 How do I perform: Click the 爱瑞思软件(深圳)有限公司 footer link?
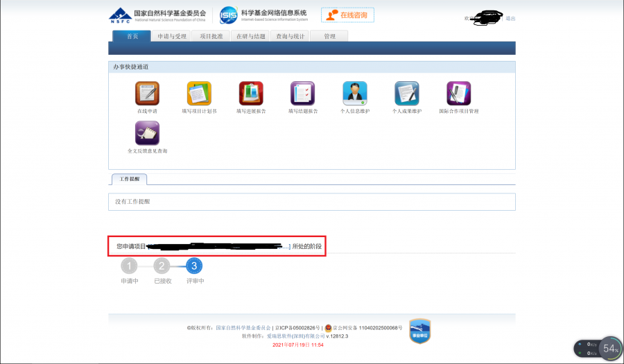295,336
